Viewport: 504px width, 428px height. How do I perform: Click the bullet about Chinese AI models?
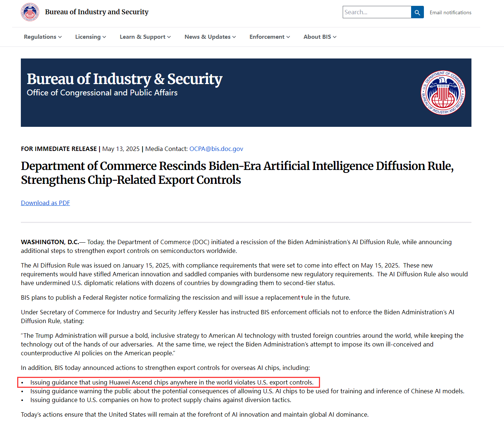coord(247,391)
